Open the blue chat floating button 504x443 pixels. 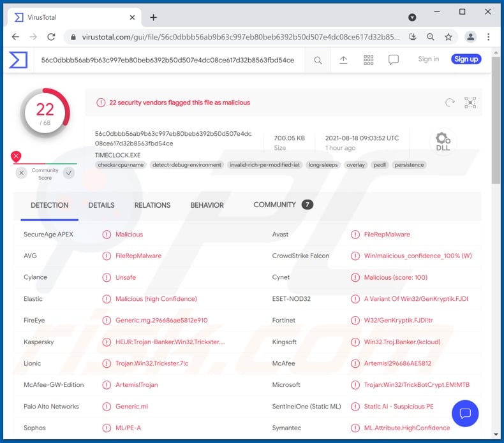coord(465,414)
